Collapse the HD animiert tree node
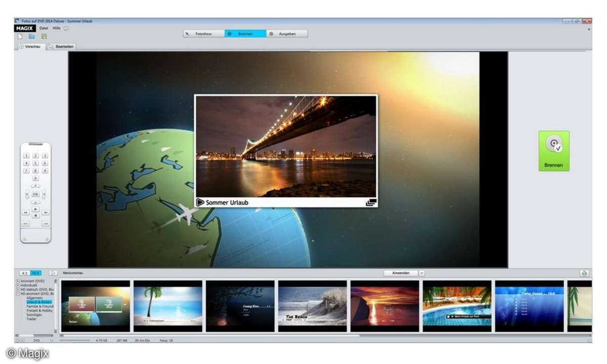Screen dimensions: 607x364 [x=18, y=294]
